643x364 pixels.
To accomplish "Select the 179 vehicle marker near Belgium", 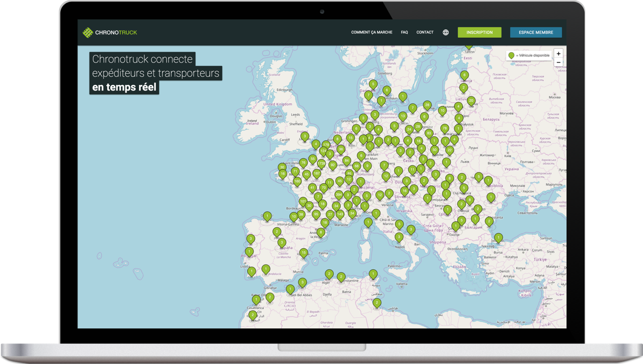I will [326, 144].
